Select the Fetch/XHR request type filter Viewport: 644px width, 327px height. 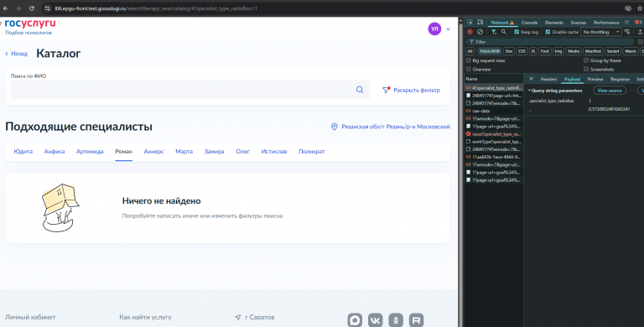tap(490, 51)
